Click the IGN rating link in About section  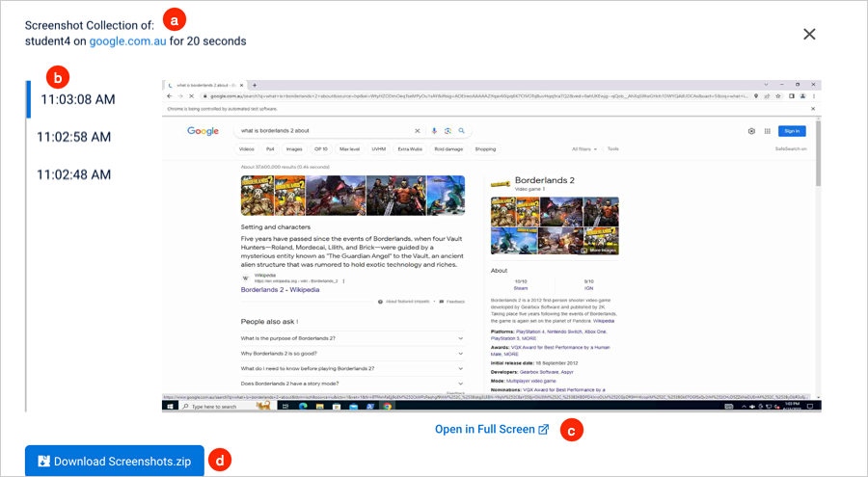[588, 288]
